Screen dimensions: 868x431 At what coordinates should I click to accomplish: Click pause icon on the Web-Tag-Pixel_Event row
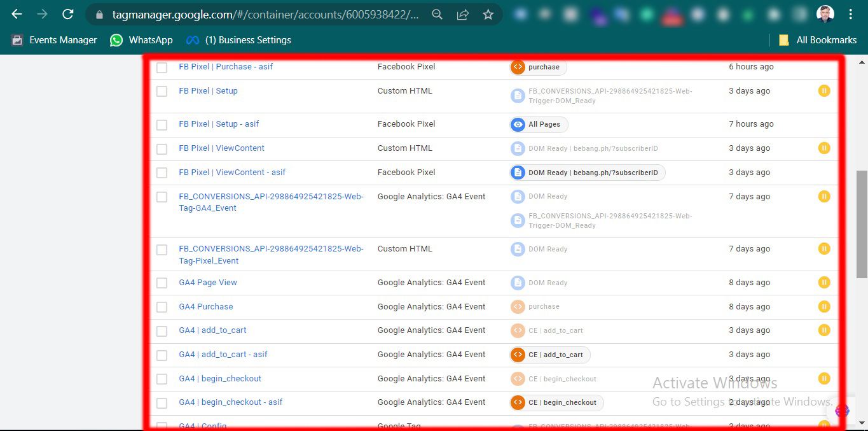[x=824, y=249]
